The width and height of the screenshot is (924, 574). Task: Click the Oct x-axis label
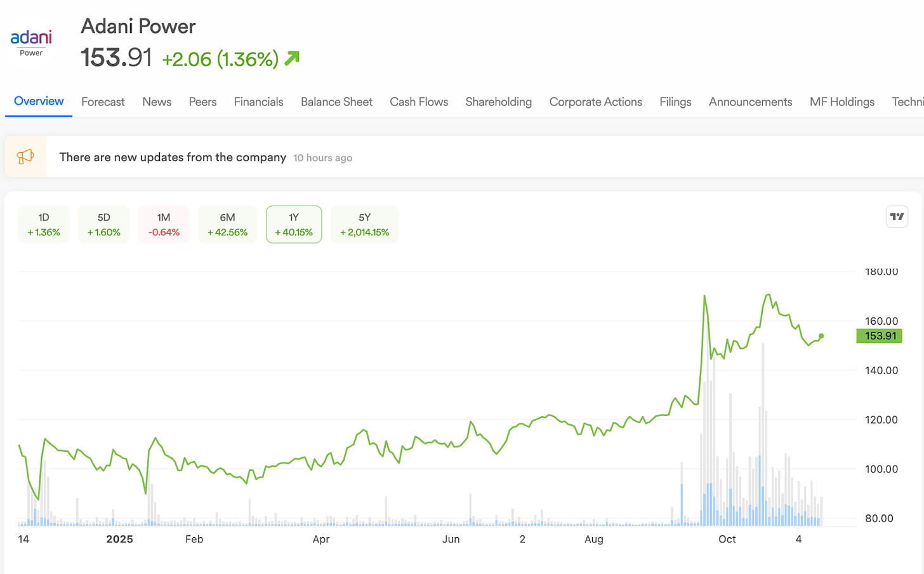727,539
